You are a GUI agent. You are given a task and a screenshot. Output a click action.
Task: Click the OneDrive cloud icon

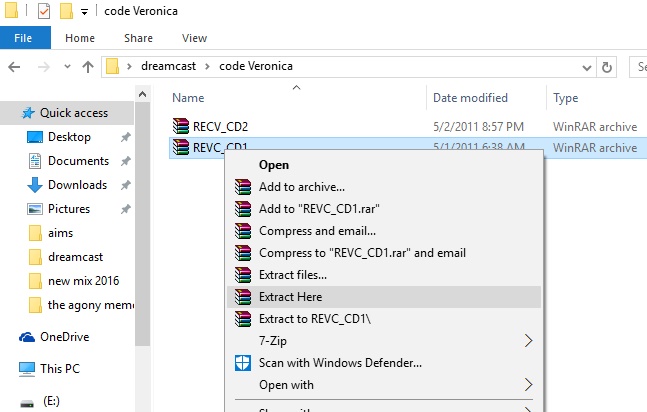pyautogui.click(x=27, y=337)
